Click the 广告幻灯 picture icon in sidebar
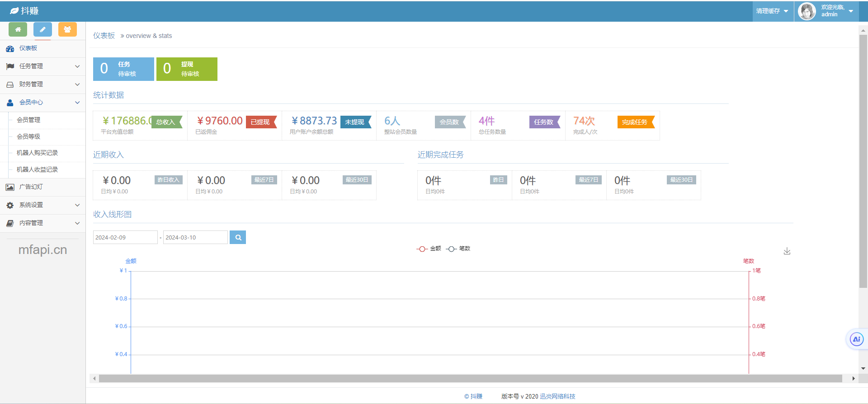Screen dimensions: 868x404 tap(10, 187)
